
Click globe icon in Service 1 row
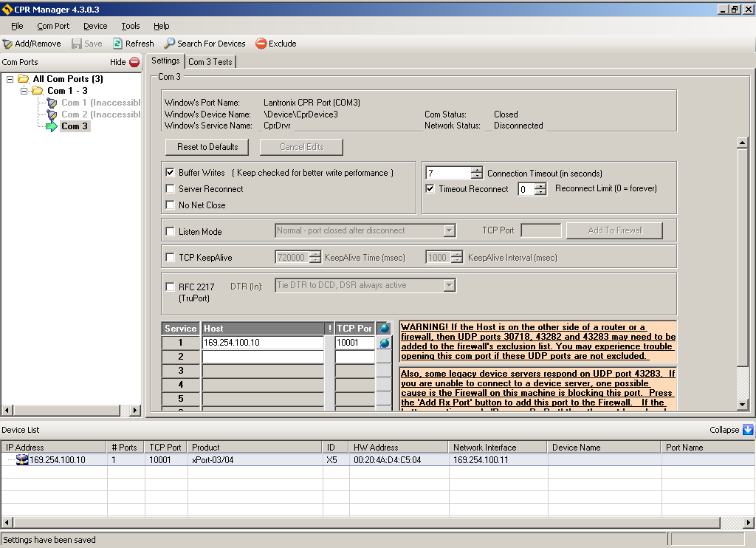tap(384, 343)
